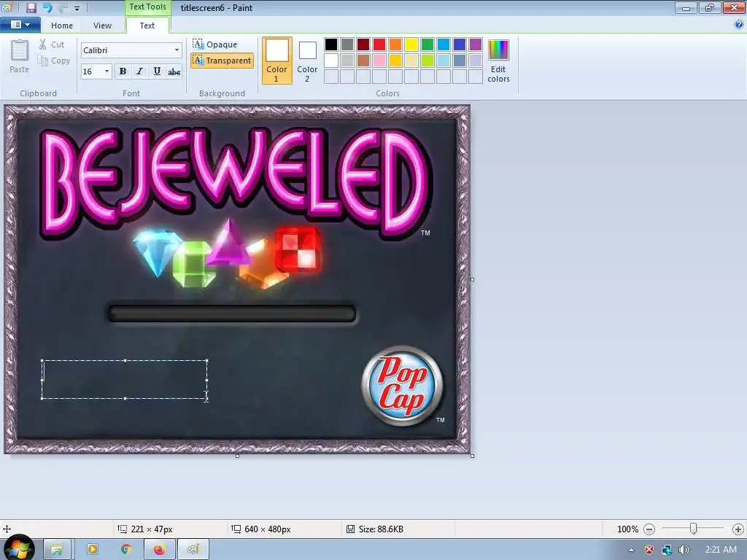The height and width of the screenshot is (560, 747).
Task: Open the Customize Quick Access Toolbar arrow
Action: (x=77, y=9)
